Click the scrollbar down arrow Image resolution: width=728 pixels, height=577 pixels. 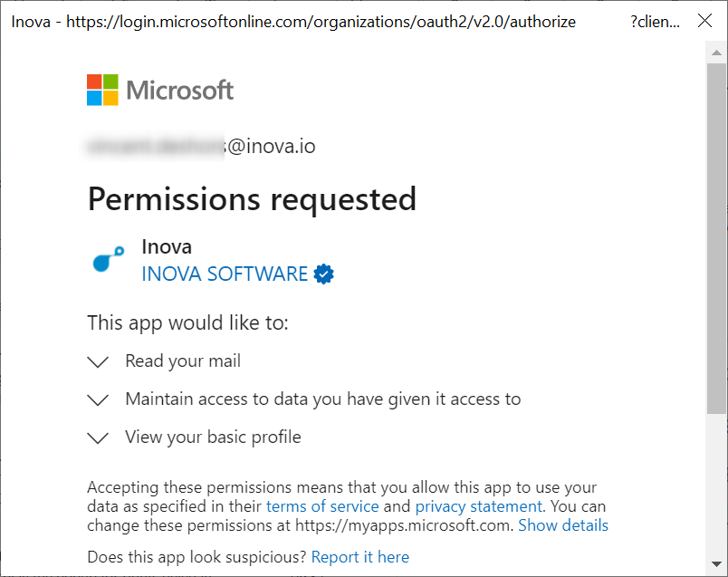coord(716,564)
